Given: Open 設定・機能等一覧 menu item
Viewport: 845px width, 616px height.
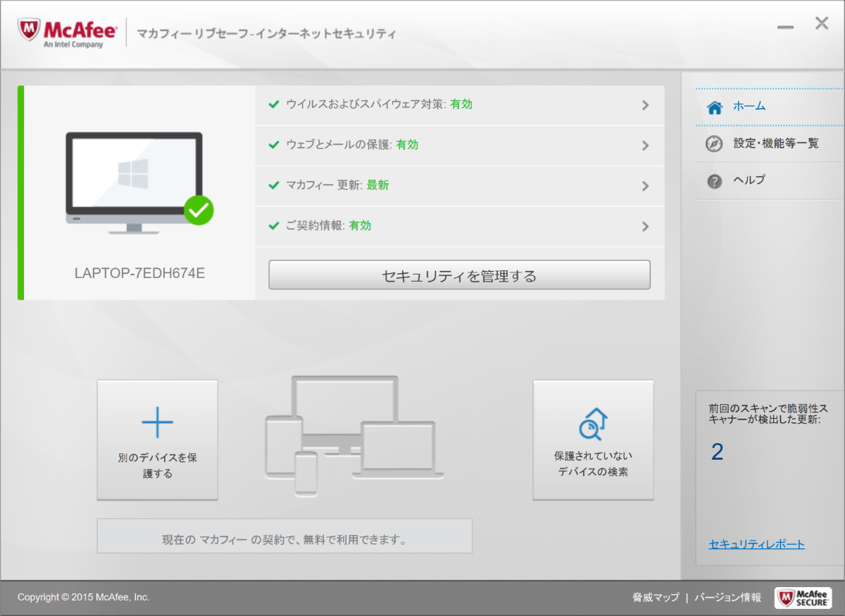Looking at the screenshot, I should point(776,144).
